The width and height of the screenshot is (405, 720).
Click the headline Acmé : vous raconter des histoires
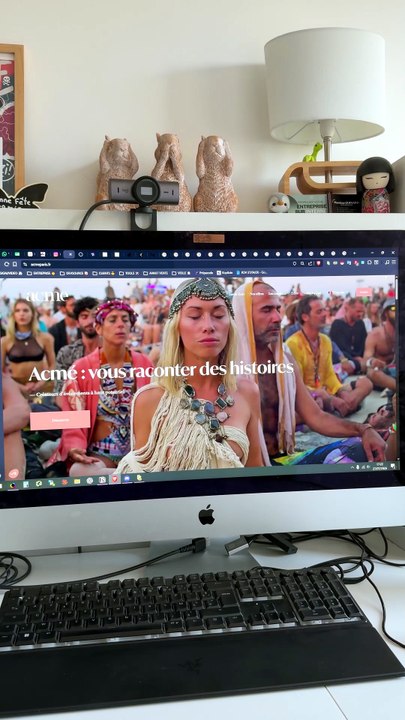[x=161, y=370]
